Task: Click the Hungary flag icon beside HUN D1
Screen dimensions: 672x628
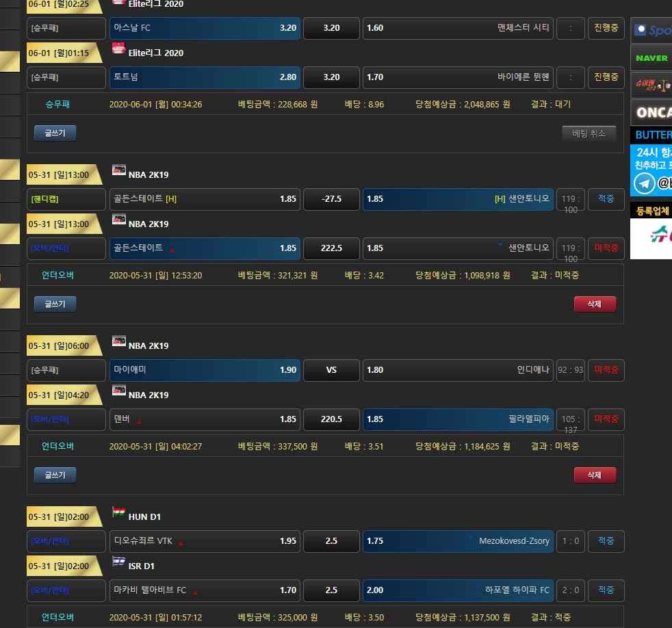Action: (119, 512)
